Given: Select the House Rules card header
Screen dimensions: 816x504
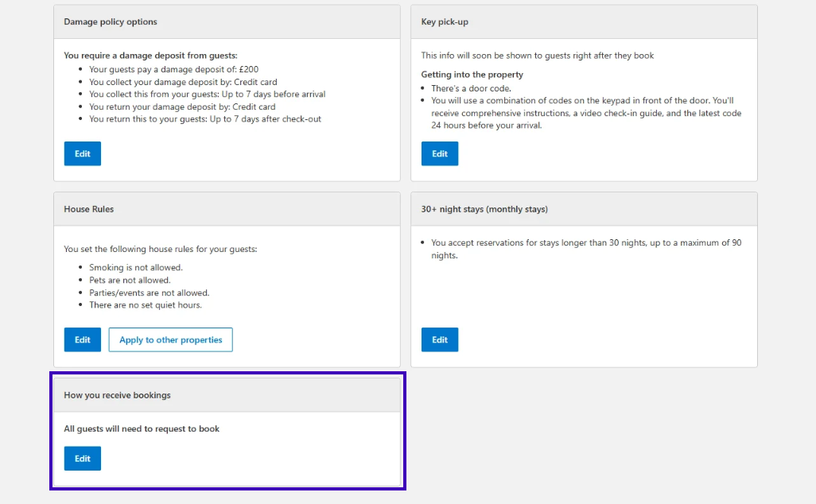Looking at the screenshot, I should click(89, 209).
